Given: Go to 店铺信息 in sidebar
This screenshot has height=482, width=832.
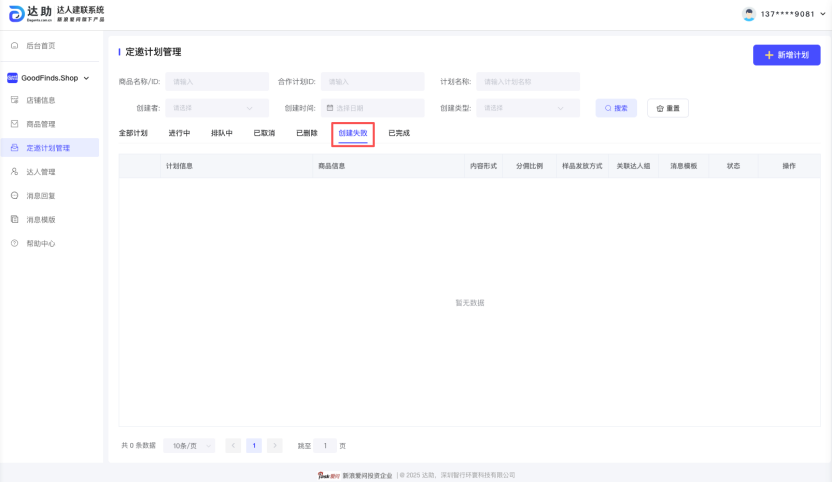Looking at the screenshot, I should [x=40, y=100].
